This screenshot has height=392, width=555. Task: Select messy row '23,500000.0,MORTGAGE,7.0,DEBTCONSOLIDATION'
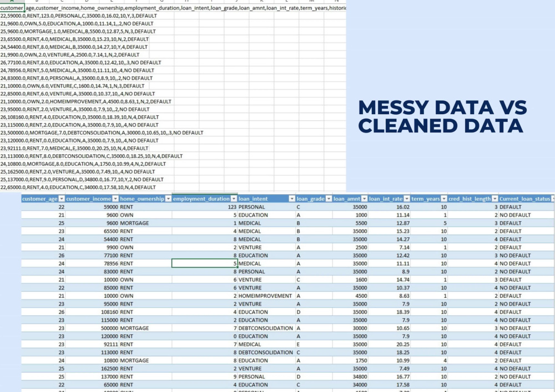(x=102, y=133)
